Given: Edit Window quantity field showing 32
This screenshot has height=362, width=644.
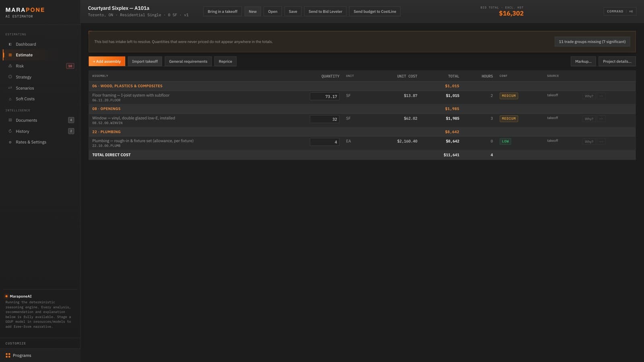Looking at the screenshot, I should [324, 119].
